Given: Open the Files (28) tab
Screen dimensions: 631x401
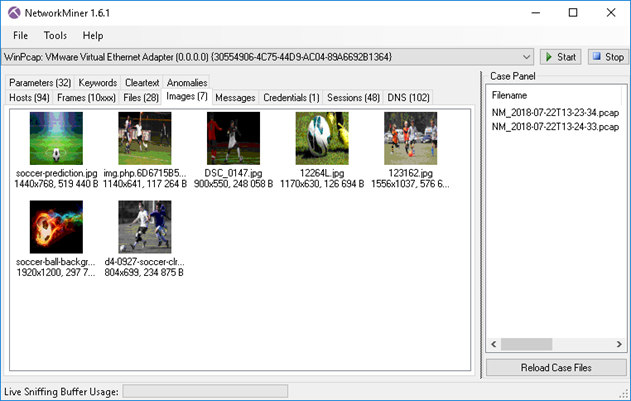Looking at the screenshot, I should click(x=141, y=97).
